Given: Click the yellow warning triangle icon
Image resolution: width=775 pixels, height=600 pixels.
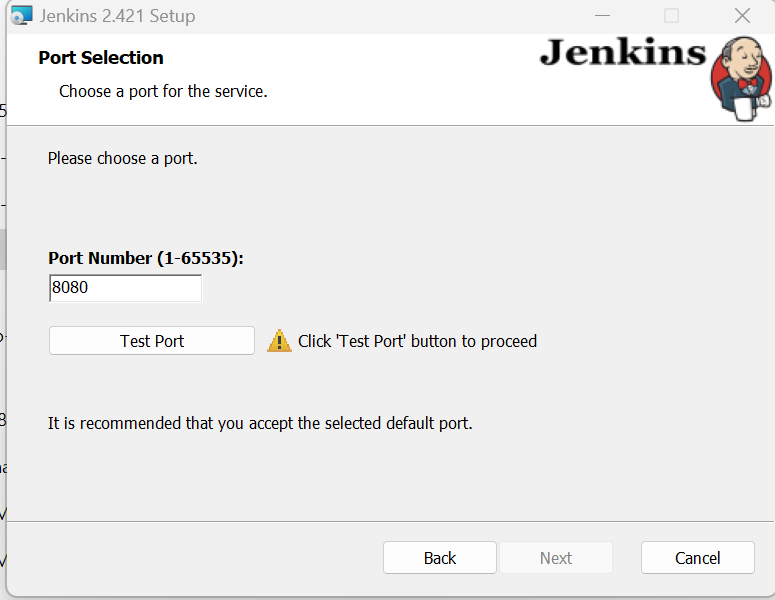Looking at the screenshot, I should coord(279,341).
